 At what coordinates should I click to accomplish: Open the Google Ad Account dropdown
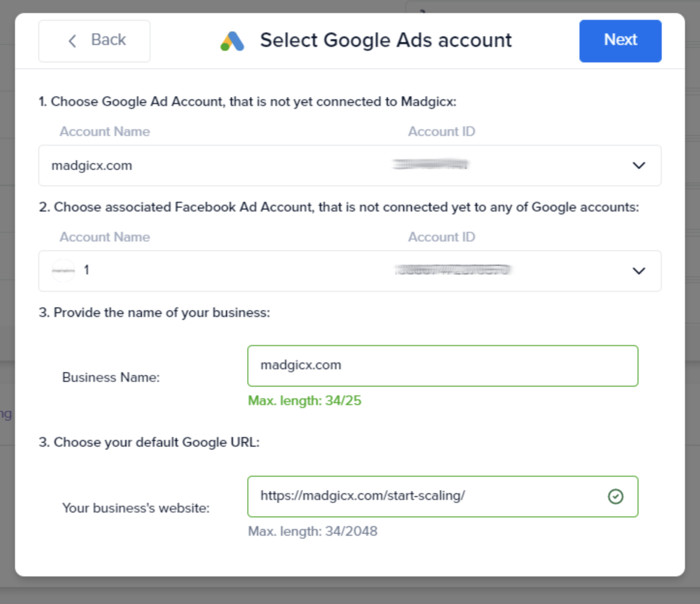coord(350,166)
